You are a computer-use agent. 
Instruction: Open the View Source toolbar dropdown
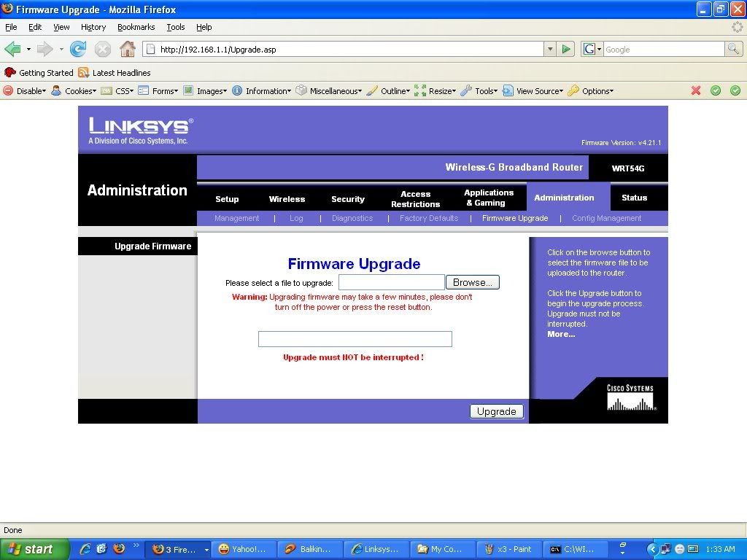(533, 91)
